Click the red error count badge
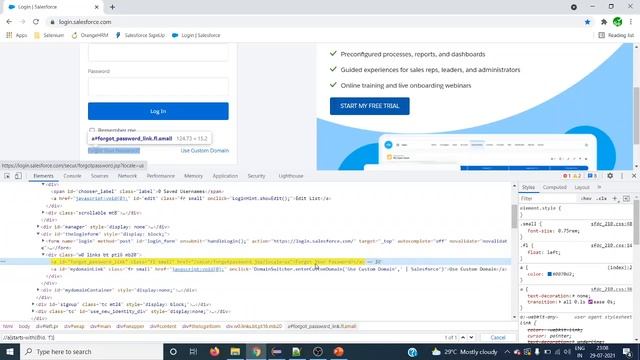 point(567,176)
